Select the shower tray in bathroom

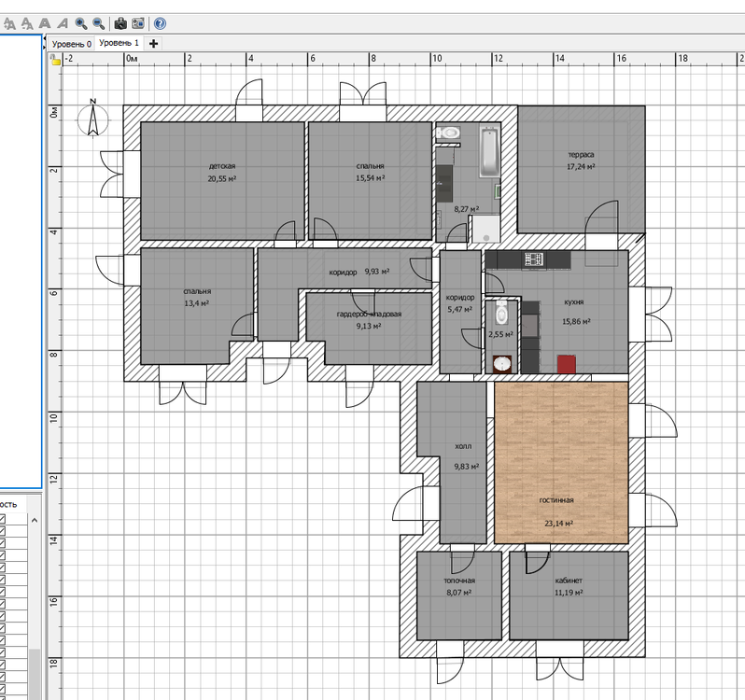pos(485,229)
